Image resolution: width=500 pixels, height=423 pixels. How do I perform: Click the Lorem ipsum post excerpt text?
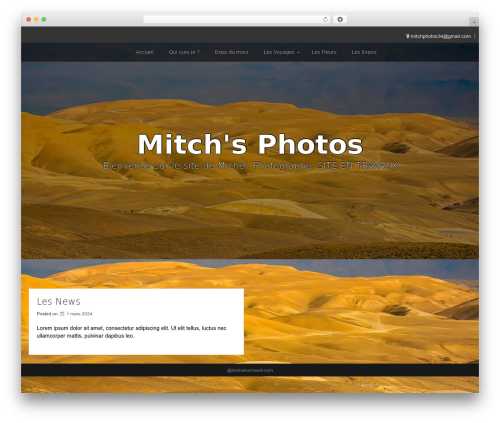[x=132, y=332]
